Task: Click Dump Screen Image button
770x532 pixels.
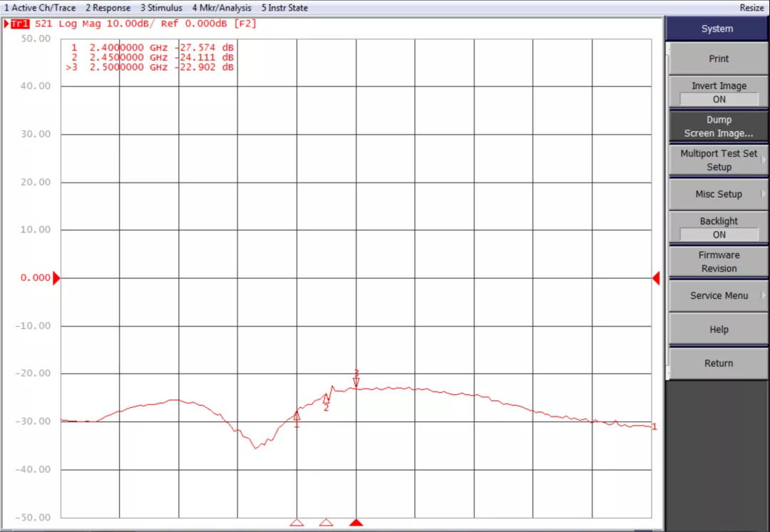Action: [x=719, y=127]
